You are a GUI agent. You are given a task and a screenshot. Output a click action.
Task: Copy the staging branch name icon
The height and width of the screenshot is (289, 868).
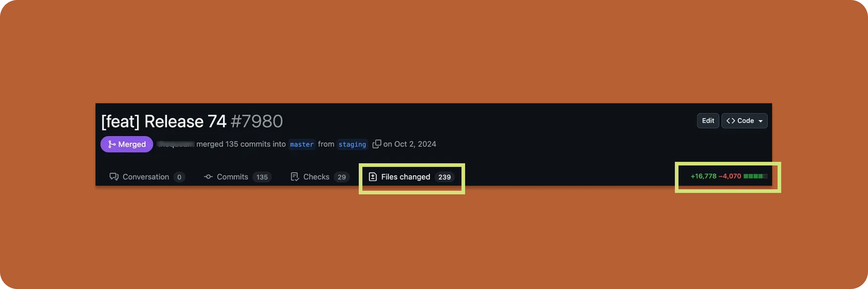tap(376, 144)
